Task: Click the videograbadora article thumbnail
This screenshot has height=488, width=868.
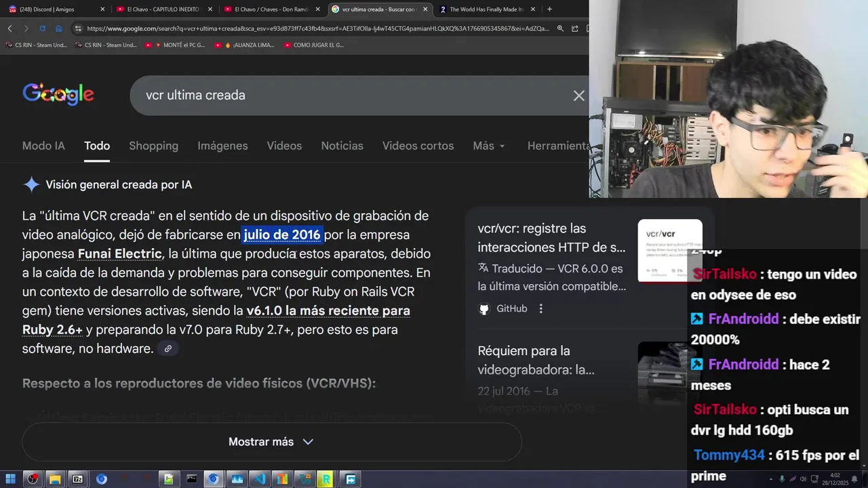Action: tap(663, 373)
